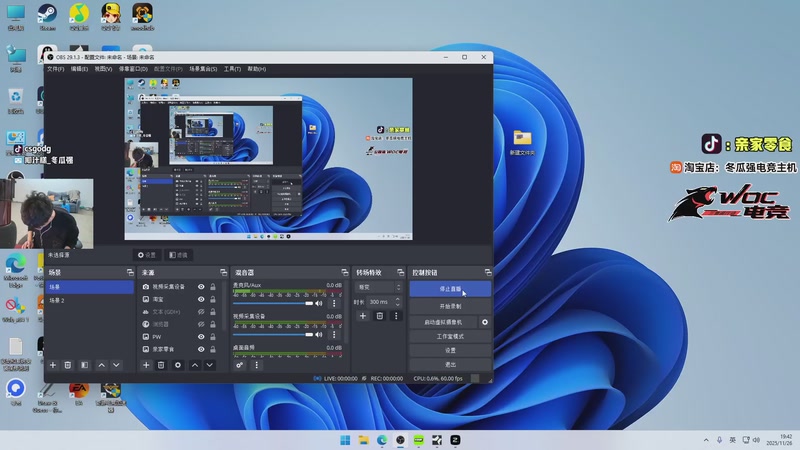
Task: Start the virtual camera
Action: pos(443,322)
